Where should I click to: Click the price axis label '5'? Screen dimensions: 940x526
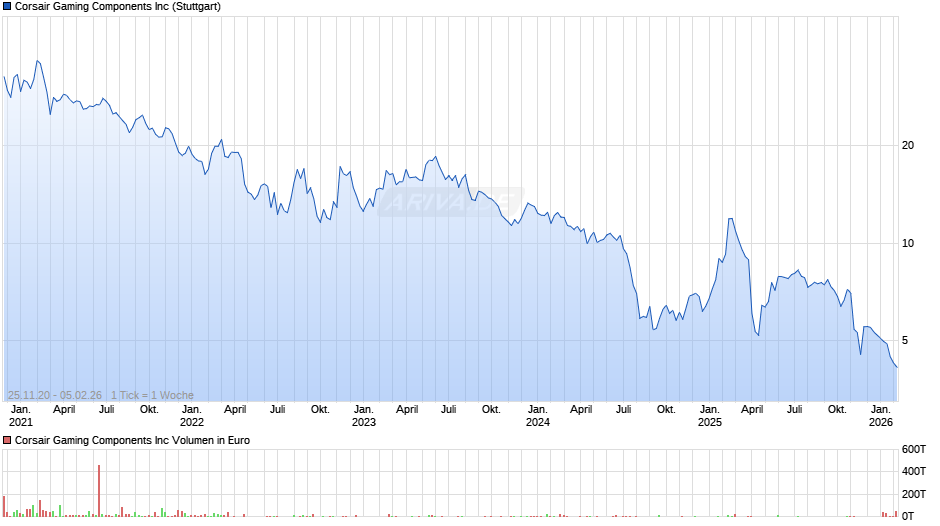click(905, 340)
